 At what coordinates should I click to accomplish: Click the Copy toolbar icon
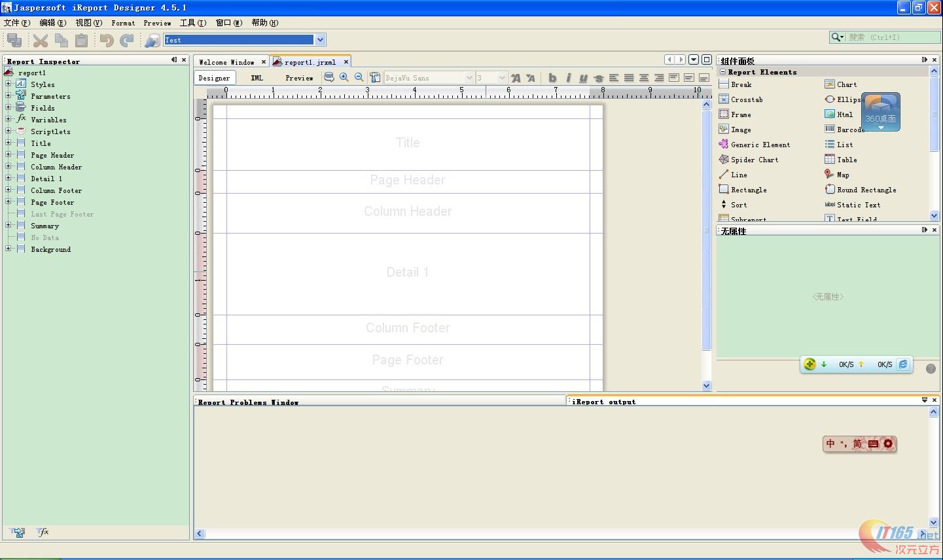click(x=62, y=41)
